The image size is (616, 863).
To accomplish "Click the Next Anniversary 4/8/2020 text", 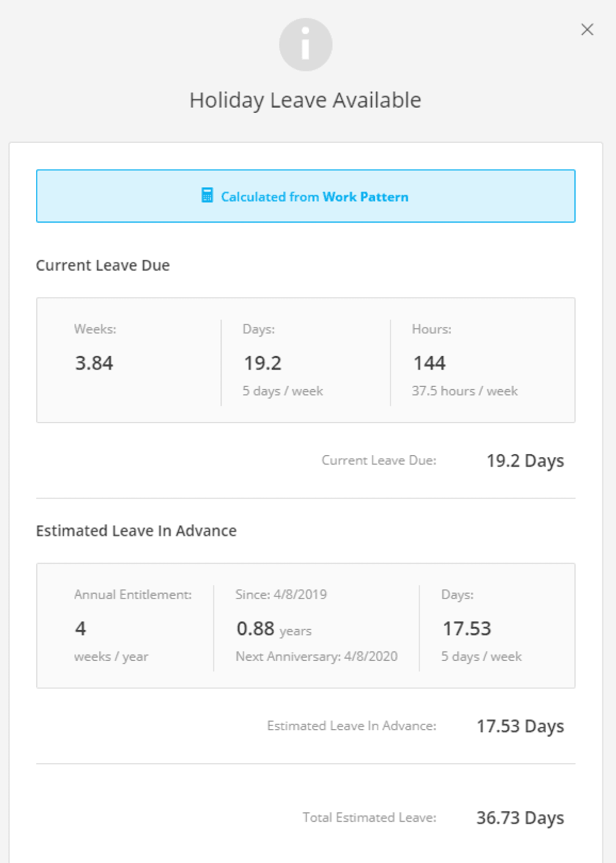I will coord(316,656).
